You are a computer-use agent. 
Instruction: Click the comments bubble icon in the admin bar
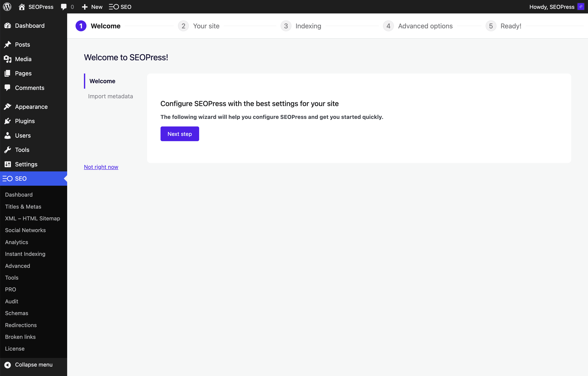(64, 7)
